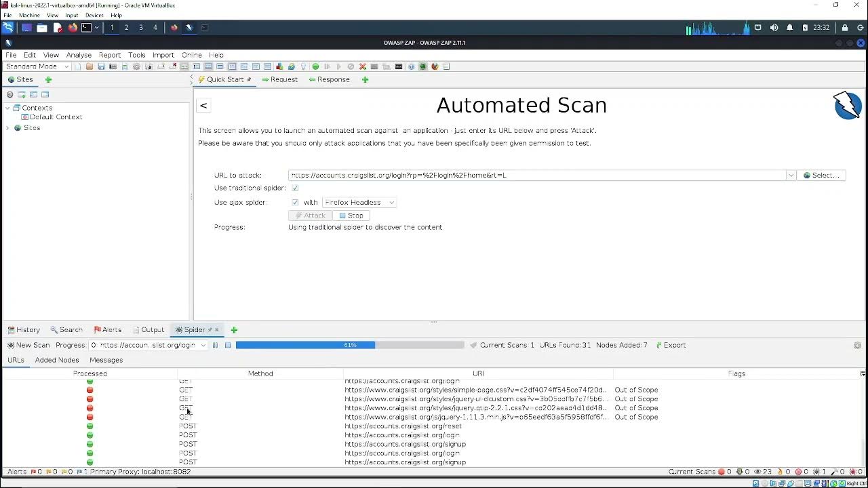Click the Output tab
This screenshot has width=868, height=488.
tap(149, 330)
